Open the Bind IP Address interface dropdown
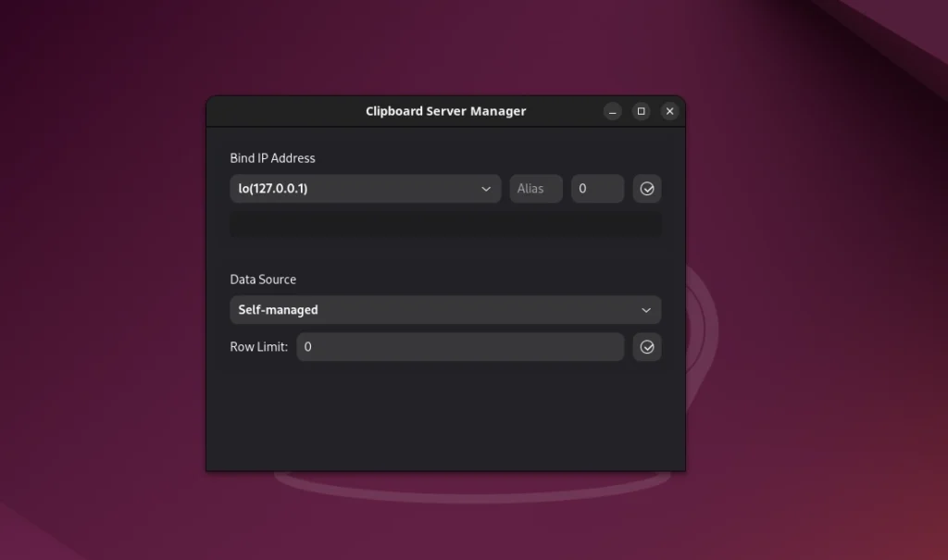Screen dimensions: 948x560 [x=365, y=188]
